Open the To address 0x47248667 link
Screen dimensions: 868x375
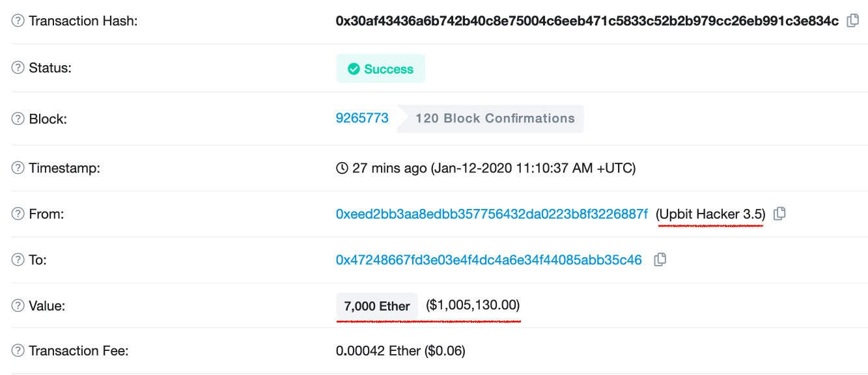coord(488,260)
